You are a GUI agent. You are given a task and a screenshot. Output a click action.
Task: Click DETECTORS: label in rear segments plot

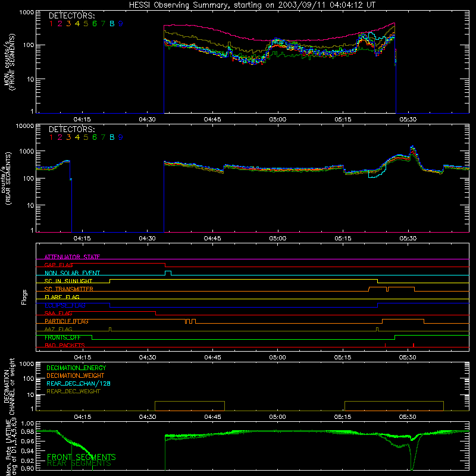[x=71, y=129]
